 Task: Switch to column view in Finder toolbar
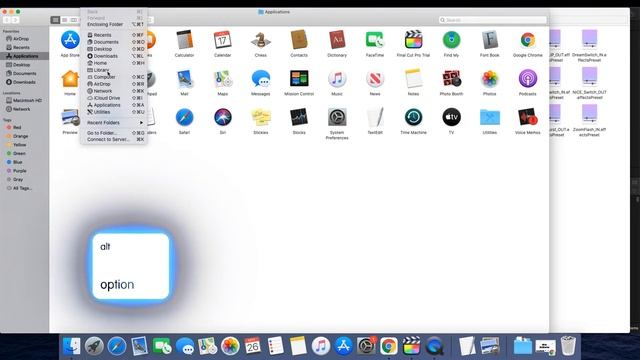click(73, 20)
